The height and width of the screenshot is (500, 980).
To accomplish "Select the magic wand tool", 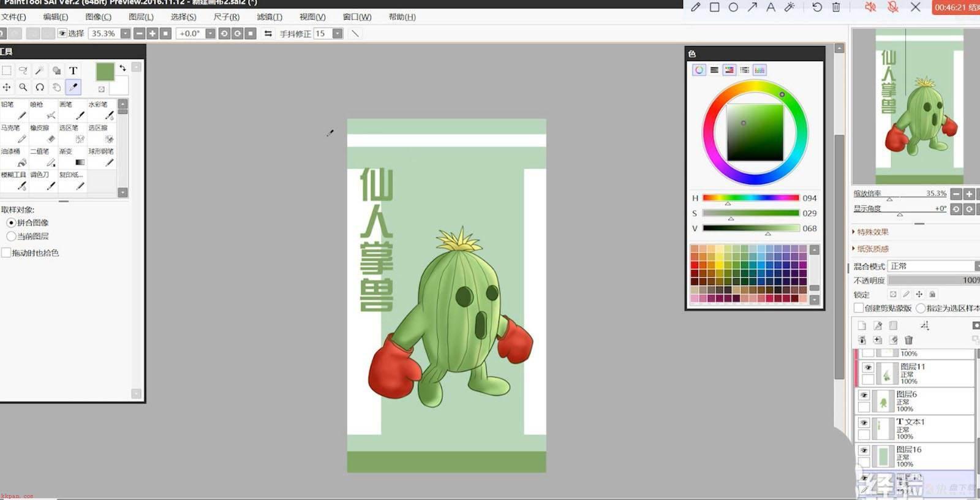I will click(x=39, y=70).
